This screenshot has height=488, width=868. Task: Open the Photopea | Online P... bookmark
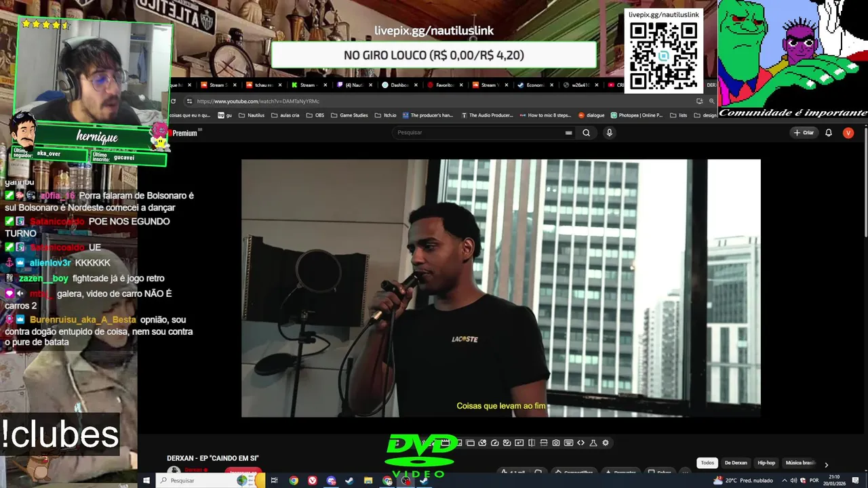(x=637, y=115)
